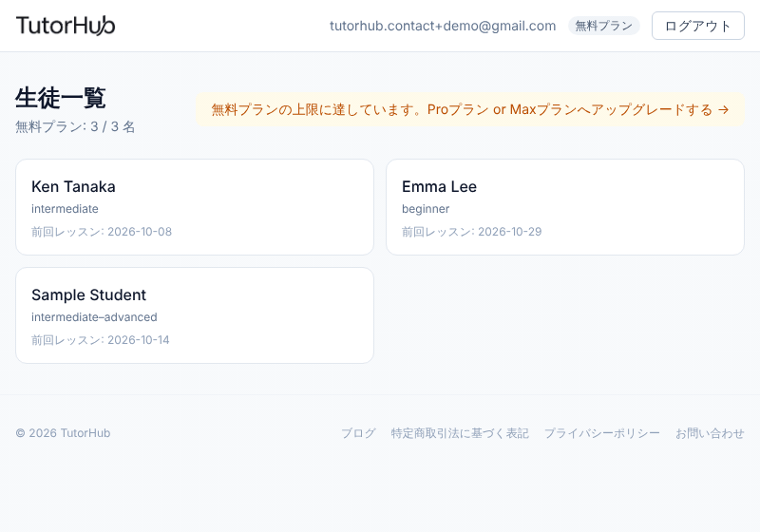Click last lesson date 2026-10-29
Viewport: 760px width, 532px height.
tap(510, 232)
